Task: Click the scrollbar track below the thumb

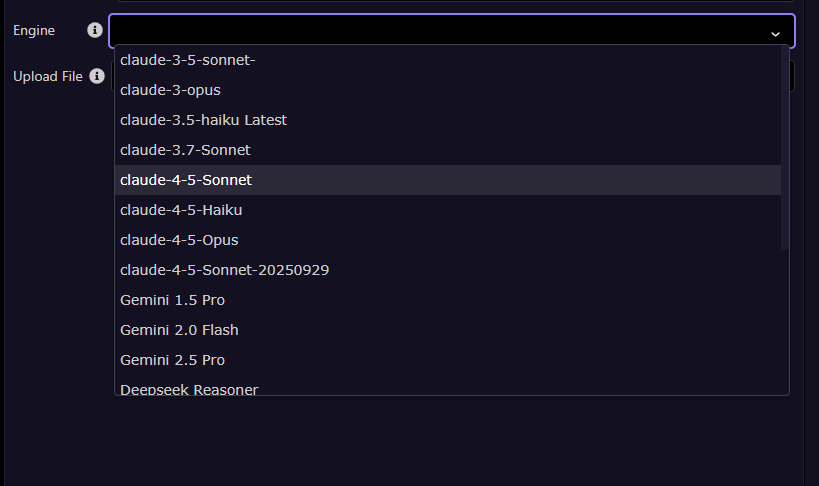Action: tap(785, 320)
